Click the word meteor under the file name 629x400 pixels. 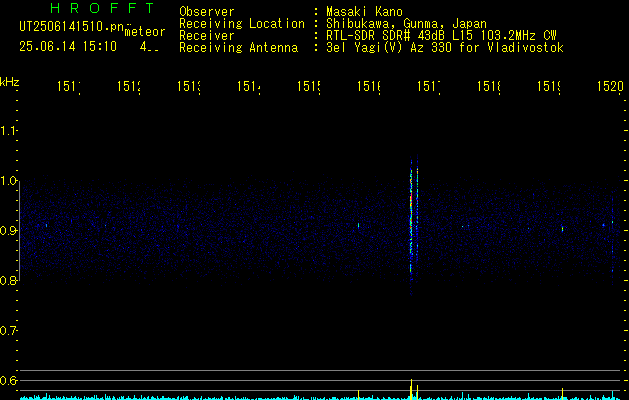145,32
